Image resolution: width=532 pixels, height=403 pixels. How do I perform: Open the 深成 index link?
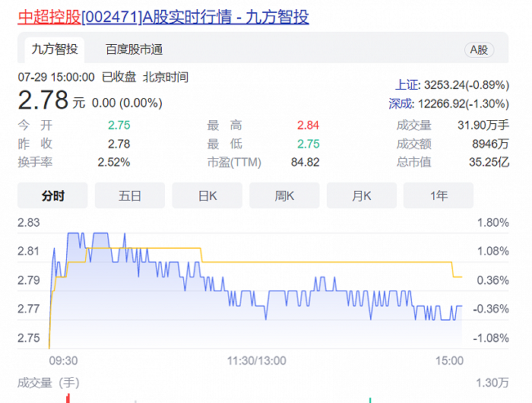401,103
